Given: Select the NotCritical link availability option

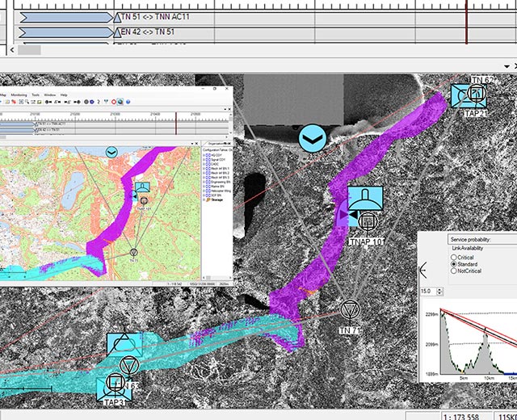Looking at the screenshot, I should click(x=454, y=271).
